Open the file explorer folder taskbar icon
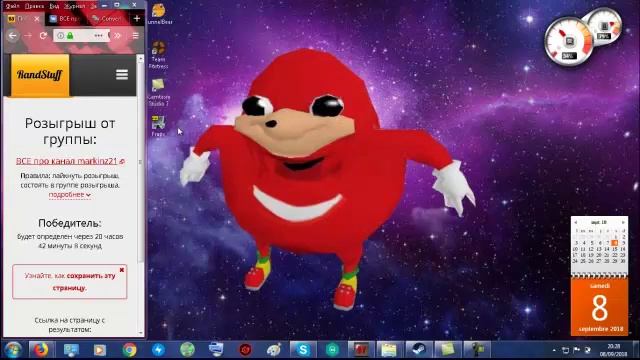Image resolution: width=640 pixels, height=360 pixels. coord(389,350)
